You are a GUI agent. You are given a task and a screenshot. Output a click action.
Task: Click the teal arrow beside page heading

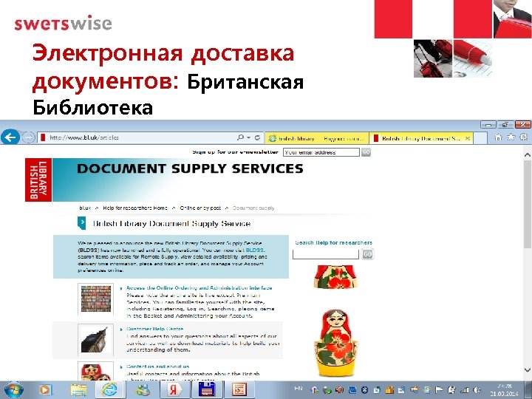click(82, 223)
